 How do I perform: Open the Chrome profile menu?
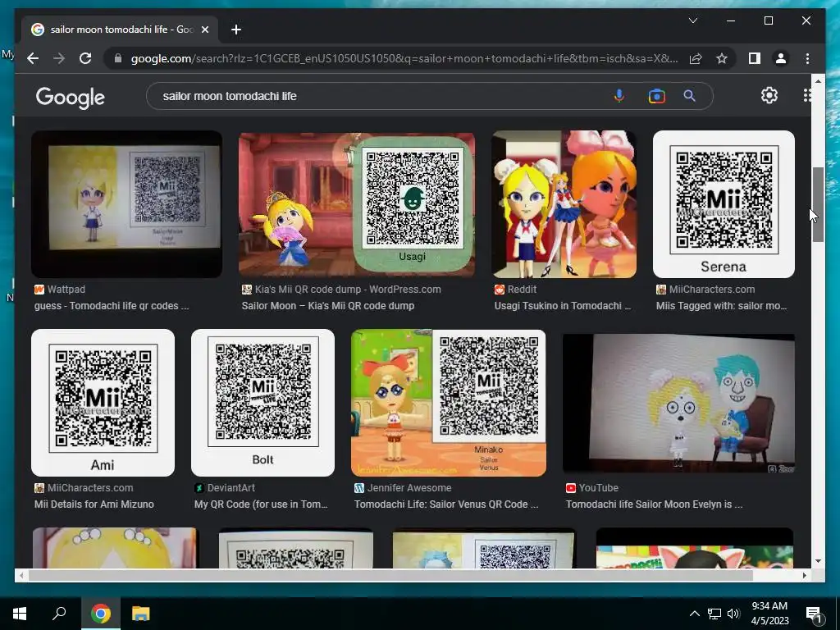[x=781, y=58]
